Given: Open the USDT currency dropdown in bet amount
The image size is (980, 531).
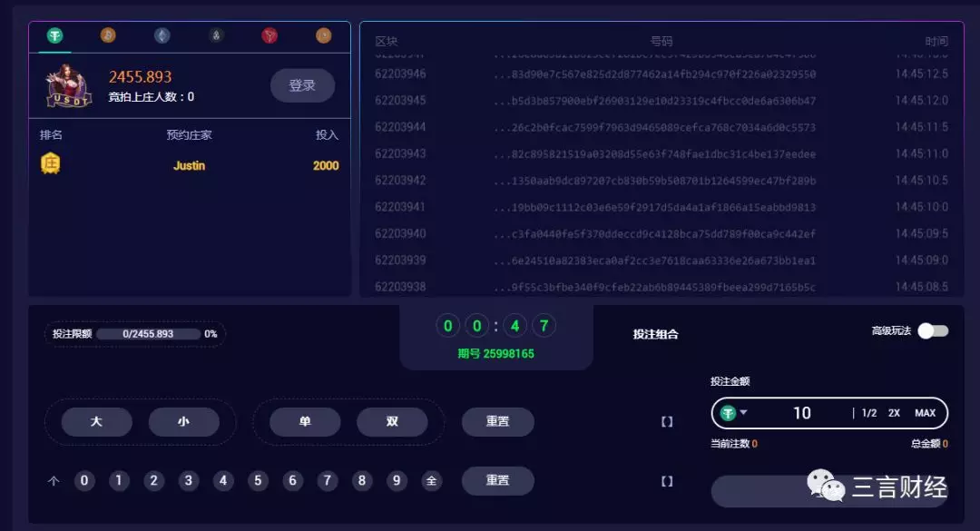Looking at the screenshot, I should [x=734, y=413].
